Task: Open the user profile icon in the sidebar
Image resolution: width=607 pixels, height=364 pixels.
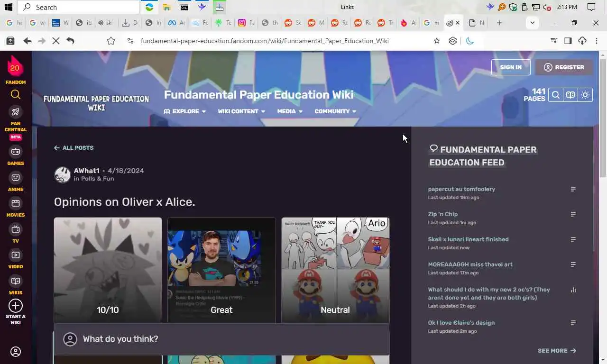Action: point(16,352)
